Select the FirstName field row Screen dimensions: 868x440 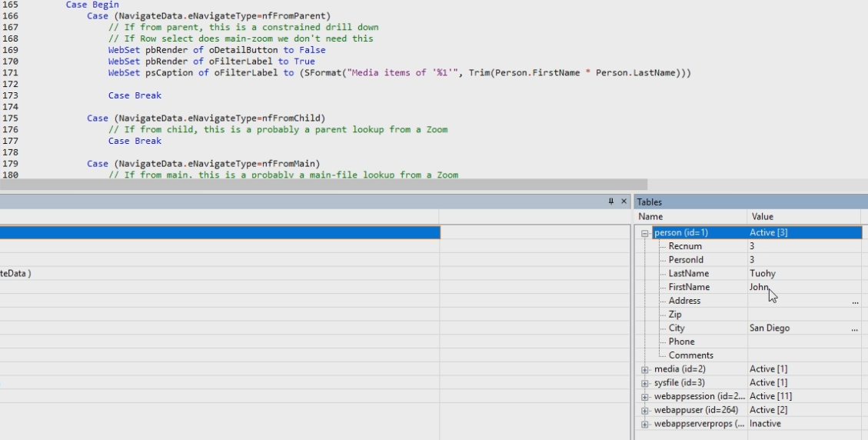(x=689, y=288)
